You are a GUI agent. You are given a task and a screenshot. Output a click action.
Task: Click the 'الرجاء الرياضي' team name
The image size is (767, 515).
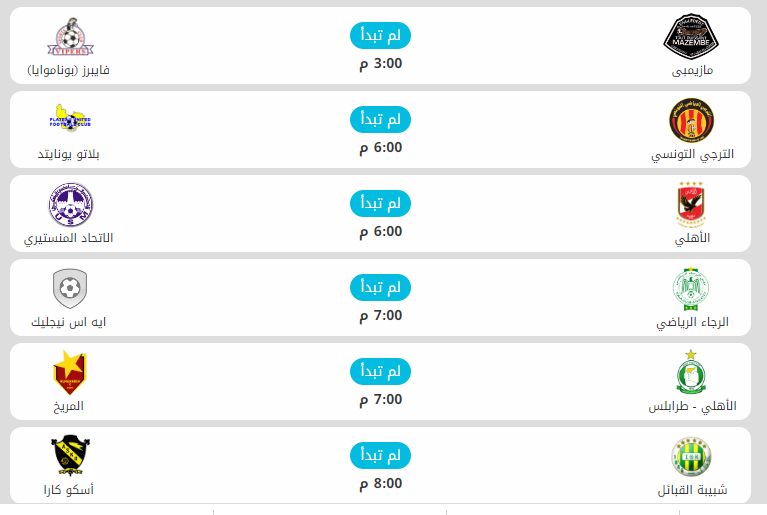click(x=692, y=323)
